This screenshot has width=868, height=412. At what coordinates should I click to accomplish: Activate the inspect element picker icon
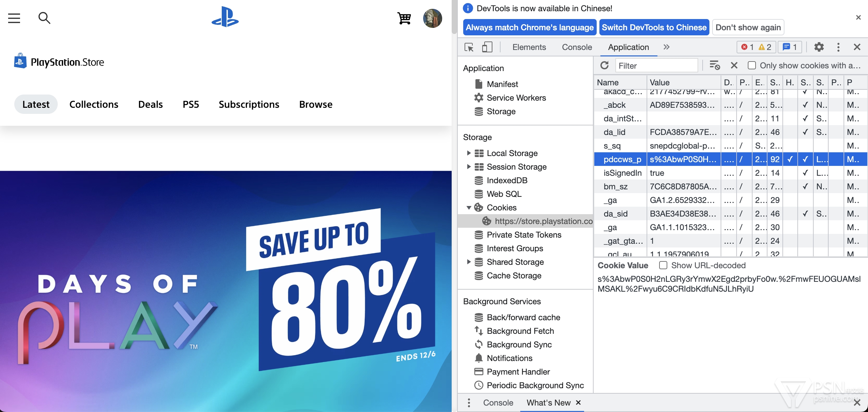tap(469, 47)
